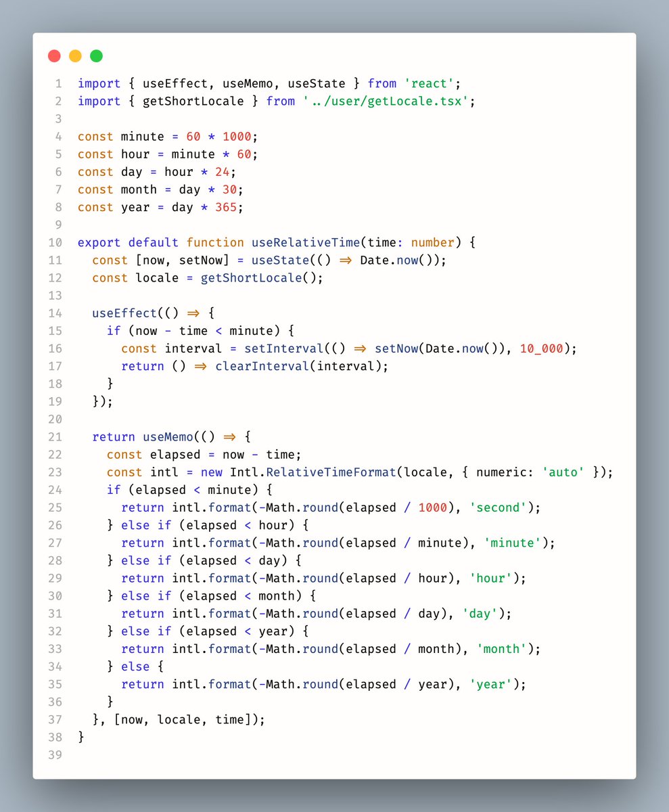Click the value 1000 in the minute constant on line 4
Image resolution: width=669 pixels, height=812 pixels.
tap(236, 137)
